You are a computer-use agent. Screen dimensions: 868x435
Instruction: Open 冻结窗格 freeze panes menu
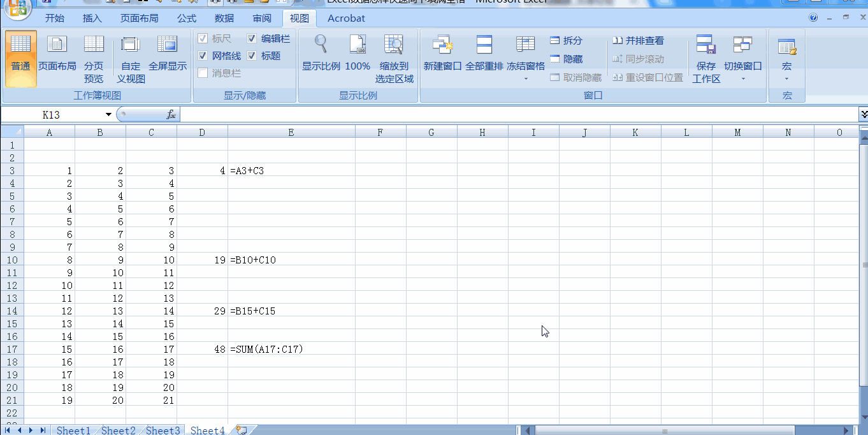pos(526,59)
